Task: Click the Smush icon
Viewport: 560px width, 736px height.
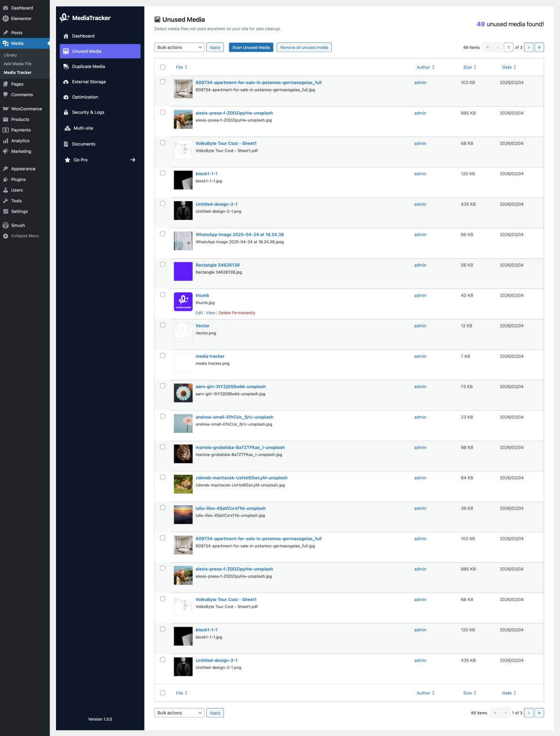Action: tap(6, 225)
